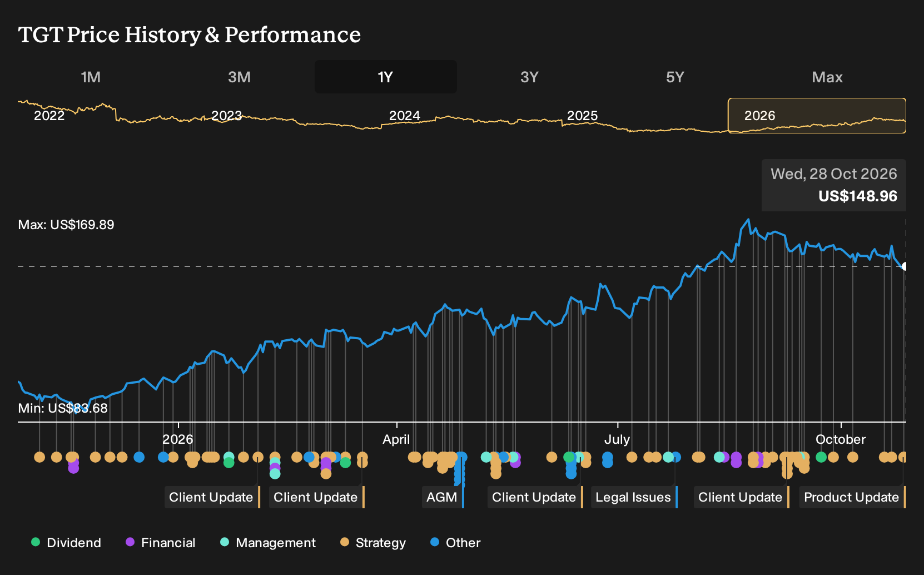This screenshot has width=924, height=575.
Task: Switch to the 1M time range
Action: click(91, 77)
